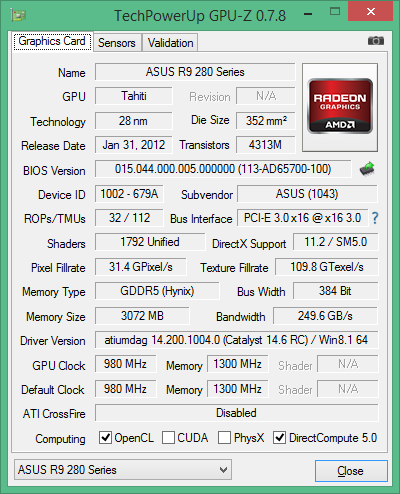400x494 pixels.
Task: Click the Transistors value 4313M
Action: pyautogui.click(x=266, y=145)
